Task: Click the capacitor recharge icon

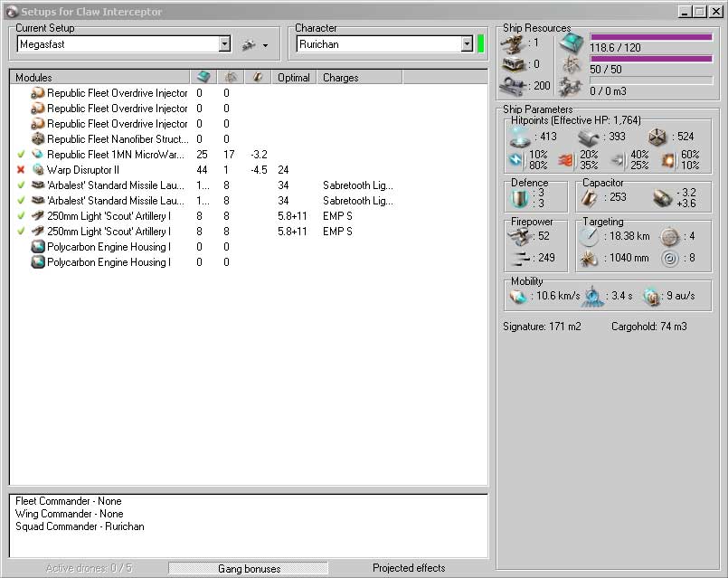Action: point(663,198)
